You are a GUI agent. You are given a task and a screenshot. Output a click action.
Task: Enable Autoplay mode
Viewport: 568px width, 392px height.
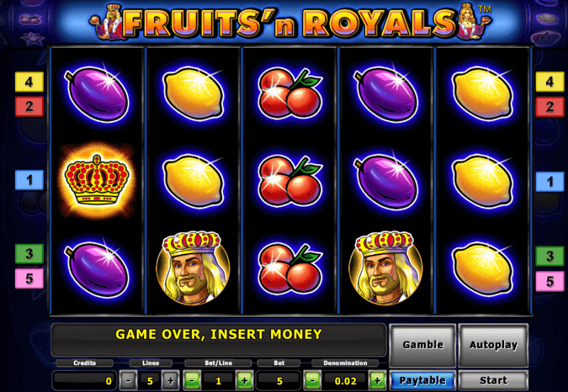tap(493, 344)
